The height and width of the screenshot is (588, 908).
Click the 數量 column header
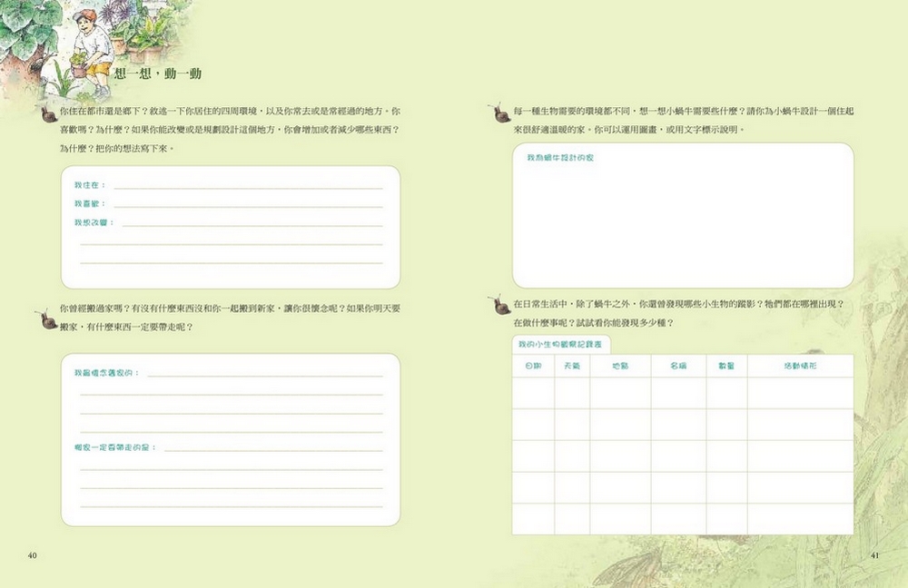(x=726, y=366)
